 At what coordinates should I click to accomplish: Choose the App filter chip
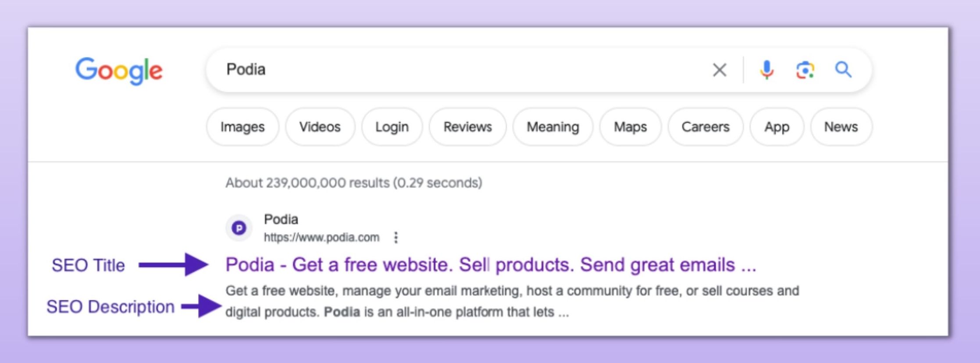click(x=777, y=127)
